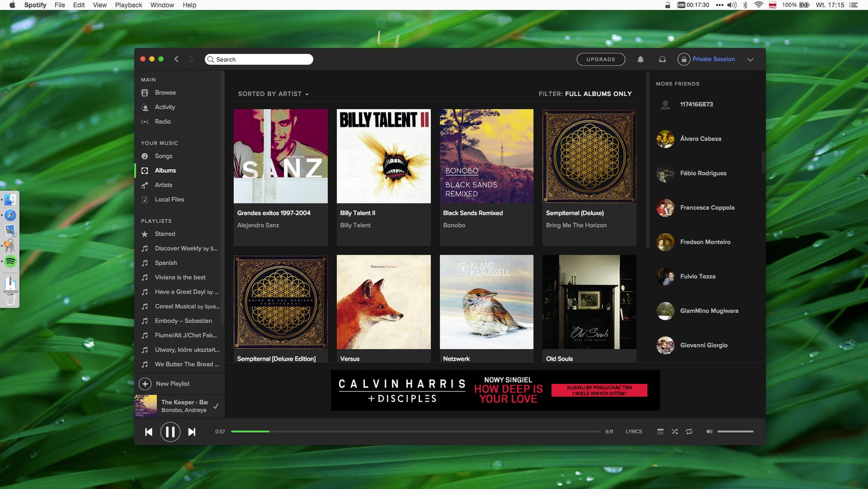Open friend Álvaro Cabeza's profile
The height and width of the screenshot is (489, 868).
point(700,139)
